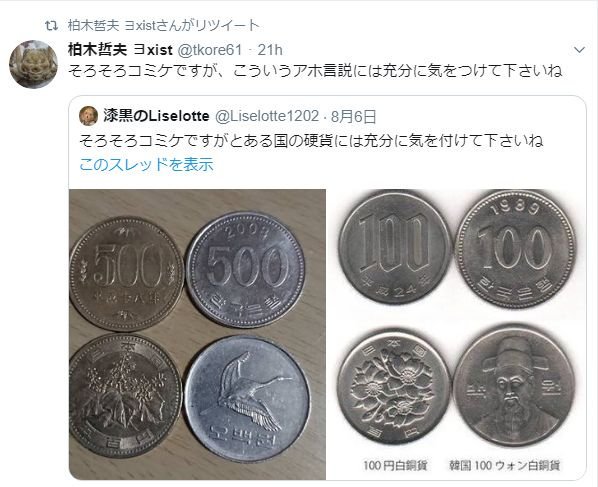The height and width of the screenshot is (487, 598).
Task: Click the Korean 500 won crane coin
Action: click(247, 399)
